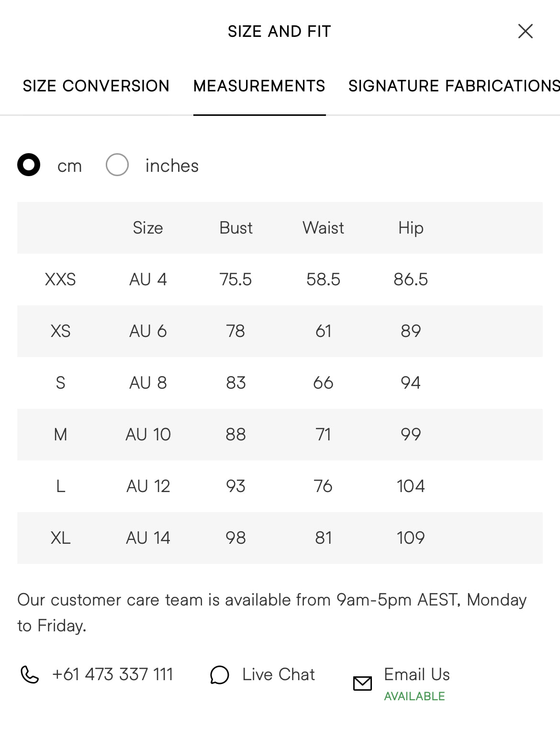This screenshot has width=560, height=740.
Task: Switch to the Size Conversion tab
Action: click(96, 86)
